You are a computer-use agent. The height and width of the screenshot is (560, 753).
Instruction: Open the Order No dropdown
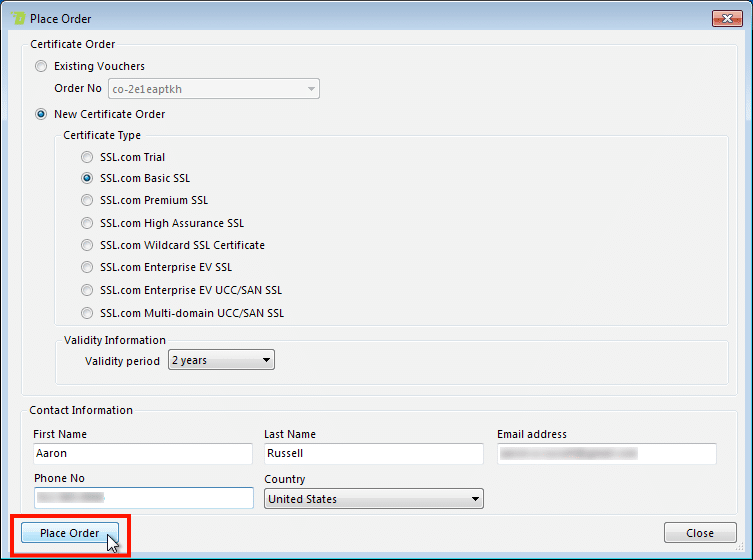[311, 89]
